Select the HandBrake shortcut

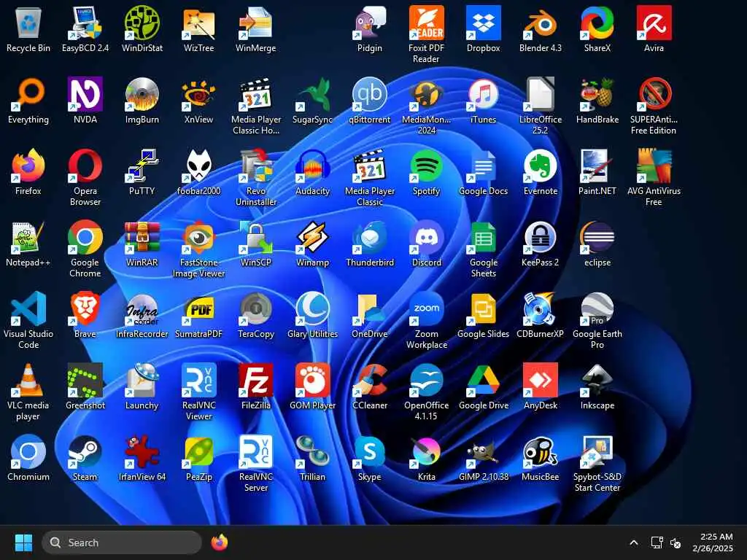pos(597,94)
